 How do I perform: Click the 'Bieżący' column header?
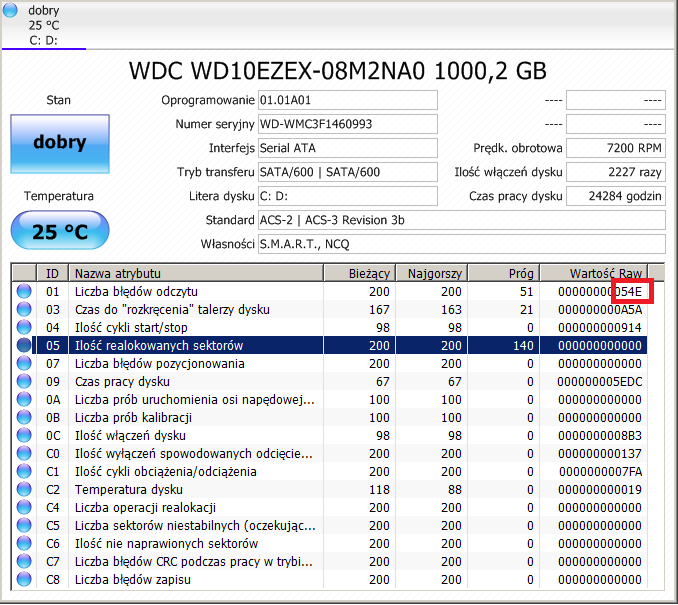pos(359,273)
